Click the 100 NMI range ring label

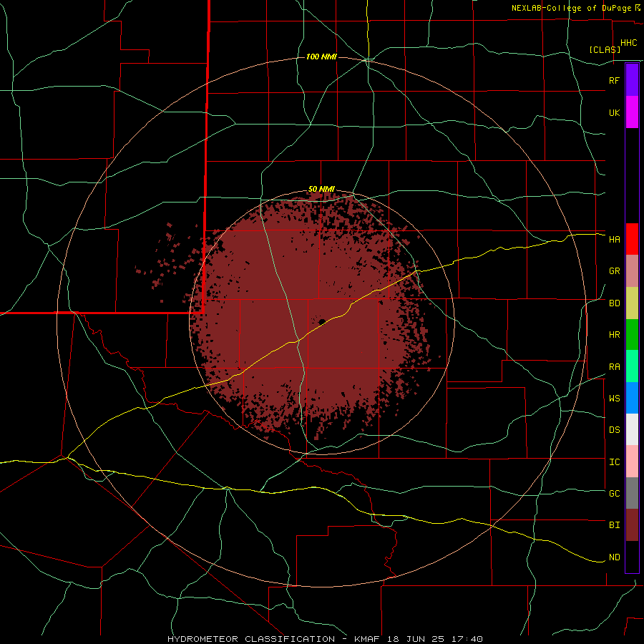tap(321, 57)
